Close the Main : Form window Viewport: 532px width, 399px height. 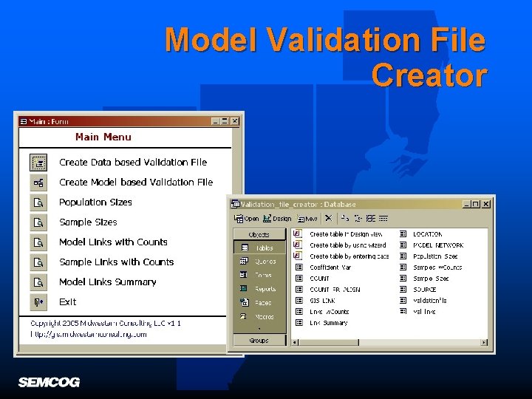(235, 121)
